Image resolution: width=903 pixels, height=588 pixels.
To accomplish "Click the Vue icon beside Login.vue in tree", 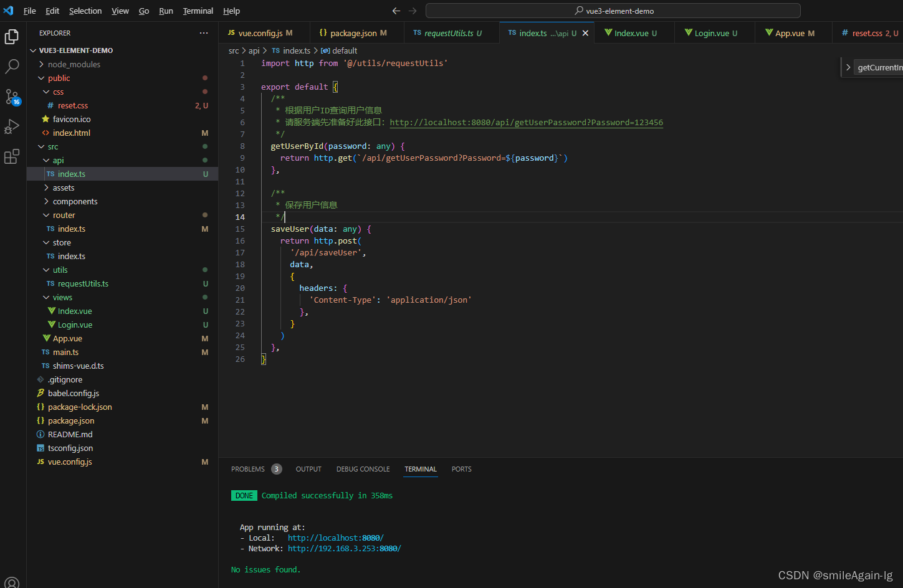I will point(52,325).
